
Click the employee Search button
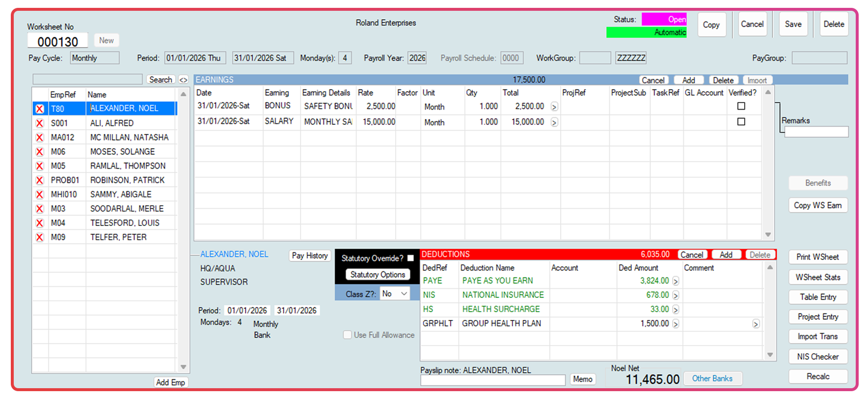pos(161,80)
